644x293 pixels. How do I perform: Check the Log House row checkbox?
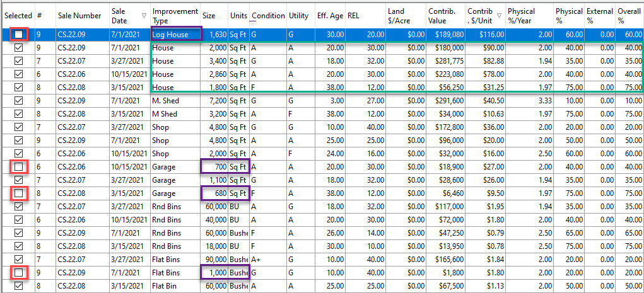pos(18,34)
